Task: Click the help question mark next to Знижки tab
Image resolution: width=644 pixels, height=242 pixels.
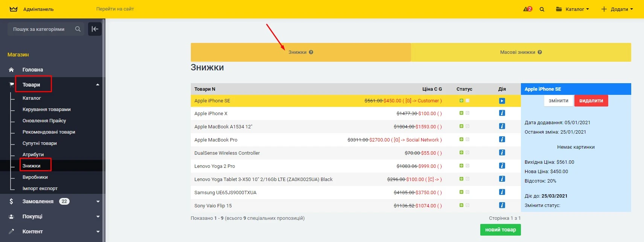Action: (x=311, y=52)
